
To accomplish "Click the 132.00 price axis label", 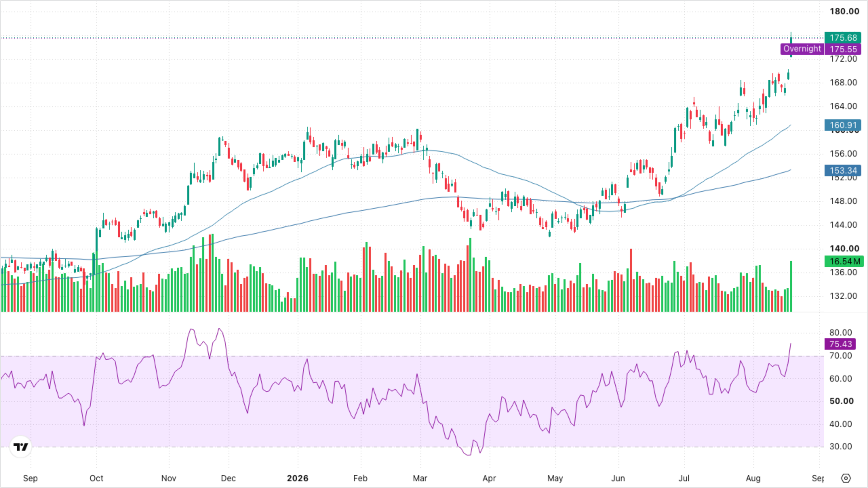I will click(x=843, y=296).
